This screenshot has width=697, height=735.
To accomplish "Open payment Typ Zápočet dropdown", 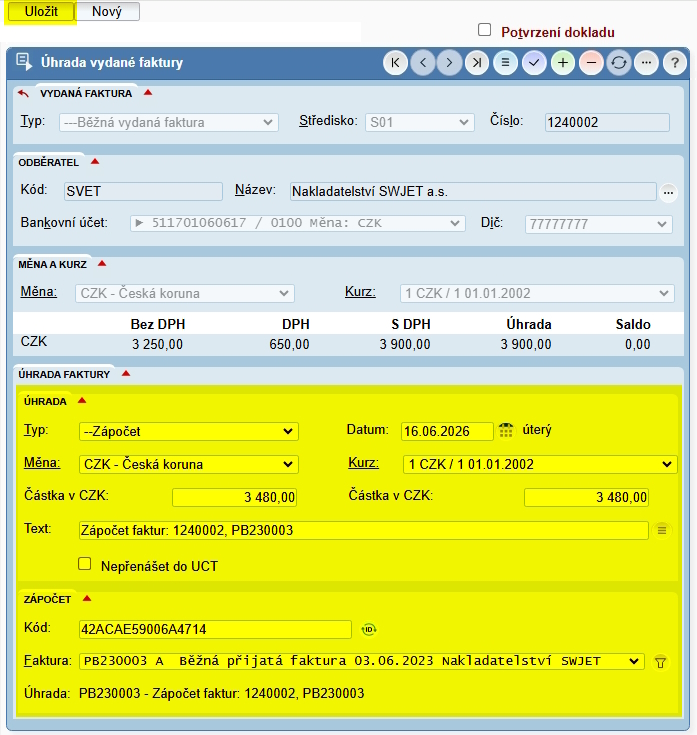I will [189, 431].
